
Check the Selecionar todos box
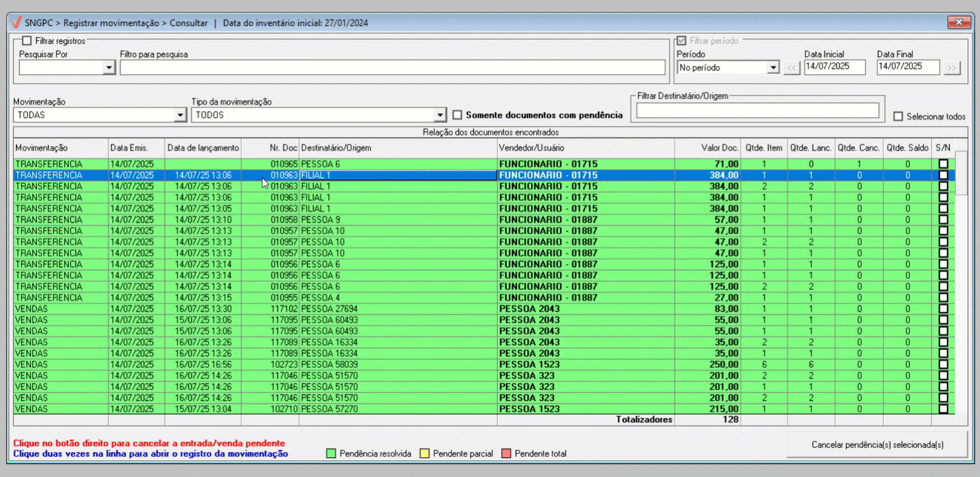pos(898,117)
